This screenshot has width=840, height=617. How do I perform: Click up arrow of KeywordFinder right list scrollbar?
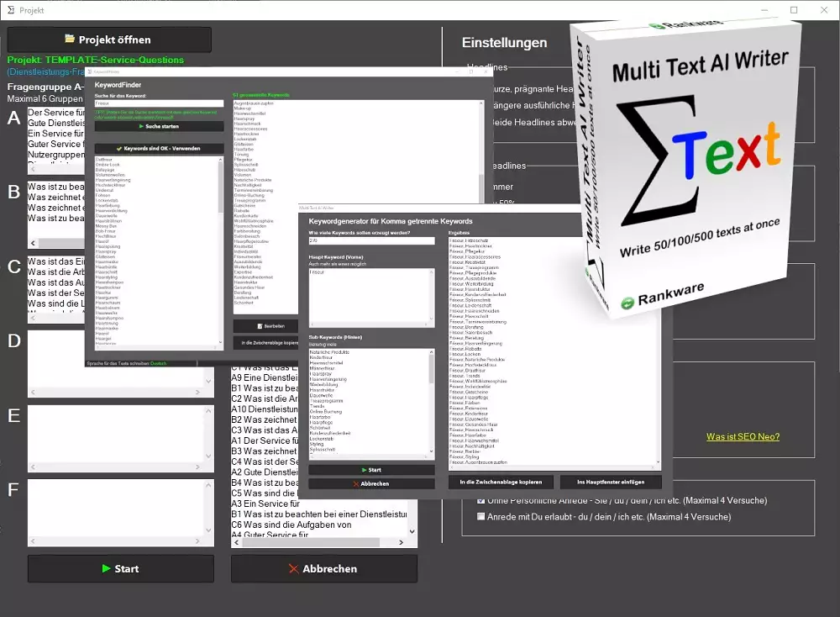(481, 103)
